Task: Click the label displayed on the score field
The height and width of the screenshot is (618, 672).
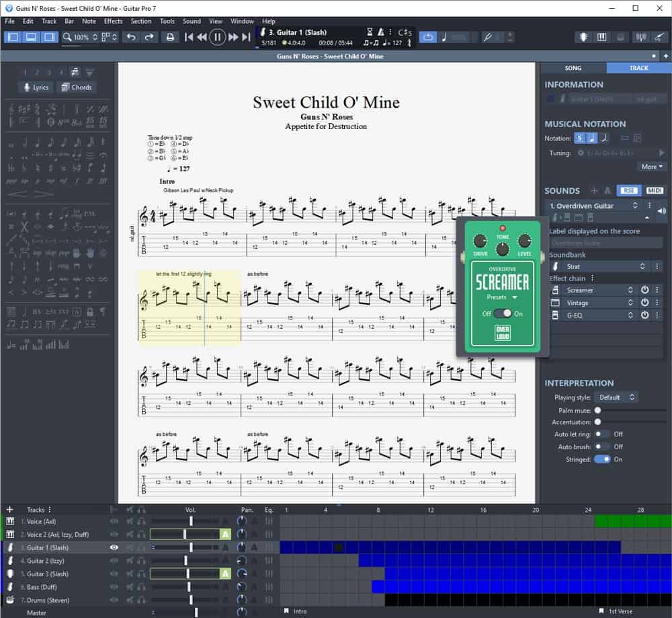Action: pos(606,243)
